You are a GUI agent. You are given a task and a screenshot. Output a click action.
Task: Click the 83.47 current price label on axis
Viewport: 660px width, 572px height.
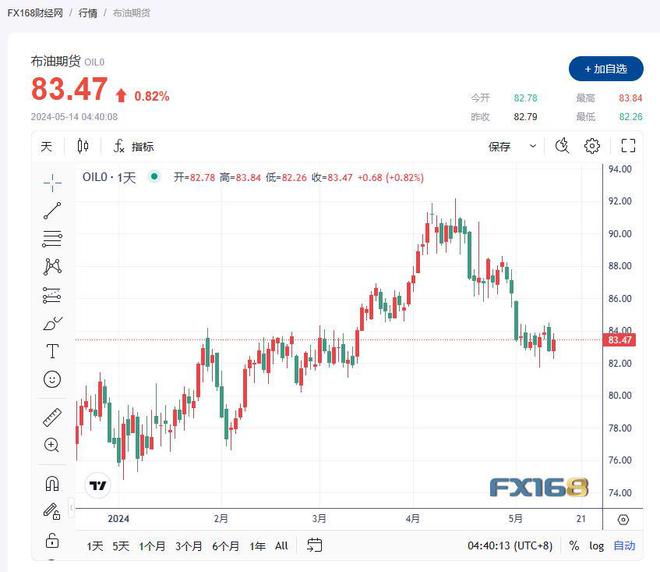pyautogui.click(x=619, y=340)
